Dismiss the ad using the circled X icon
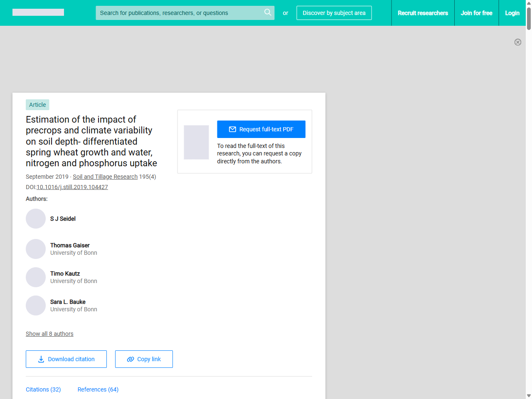The height and width of the screenshot is (399, 532). point(518,42)
